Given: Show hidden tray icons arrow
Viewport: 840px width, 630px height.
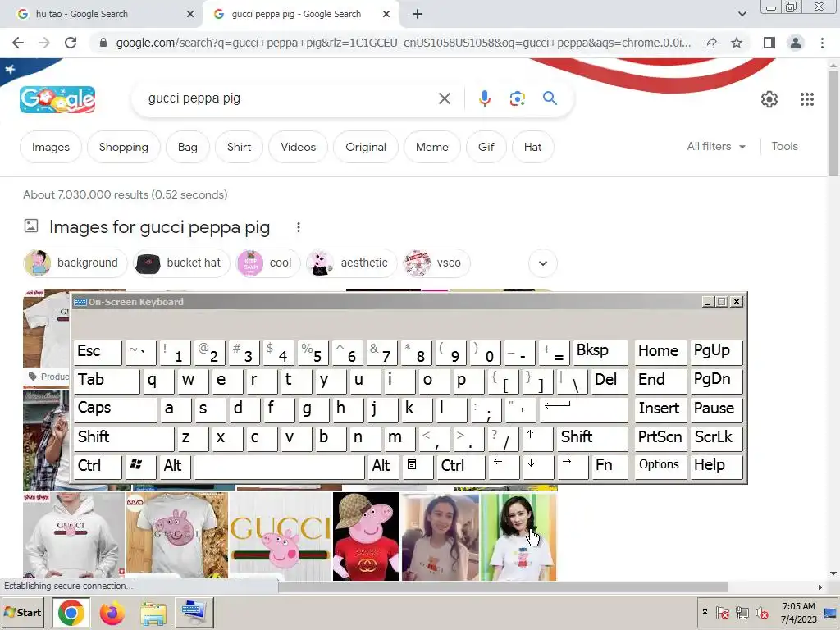Looking at the screenshot, I should coord(705,612).
